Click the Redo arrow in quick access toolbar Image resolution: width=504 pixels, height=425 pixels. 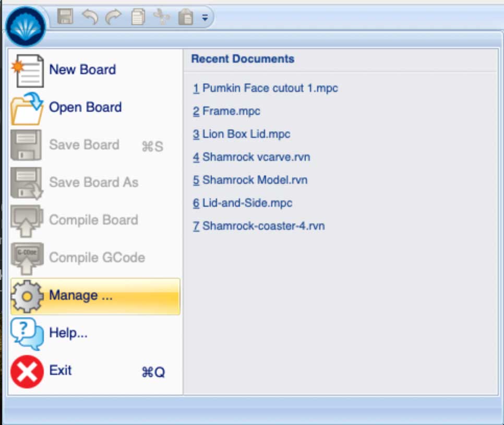click(x=113, y=17)
